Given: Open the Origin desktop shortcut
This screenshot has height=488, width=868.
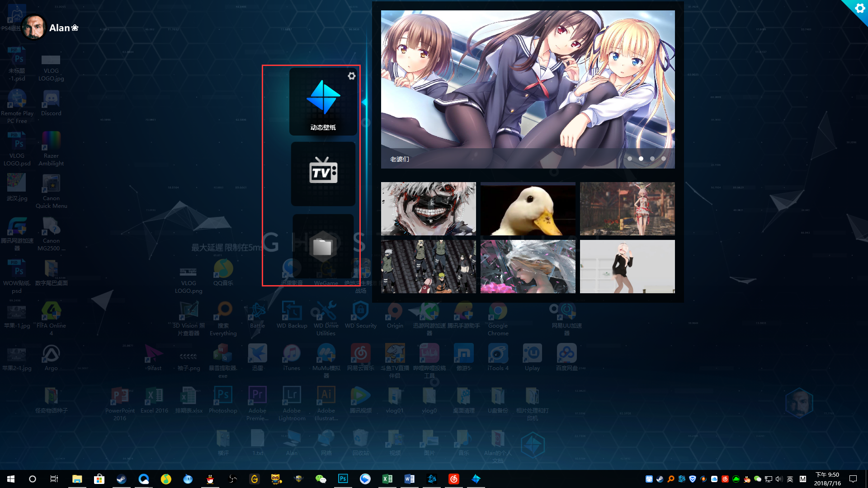Looking at the screenshot, I should (395, 315).
